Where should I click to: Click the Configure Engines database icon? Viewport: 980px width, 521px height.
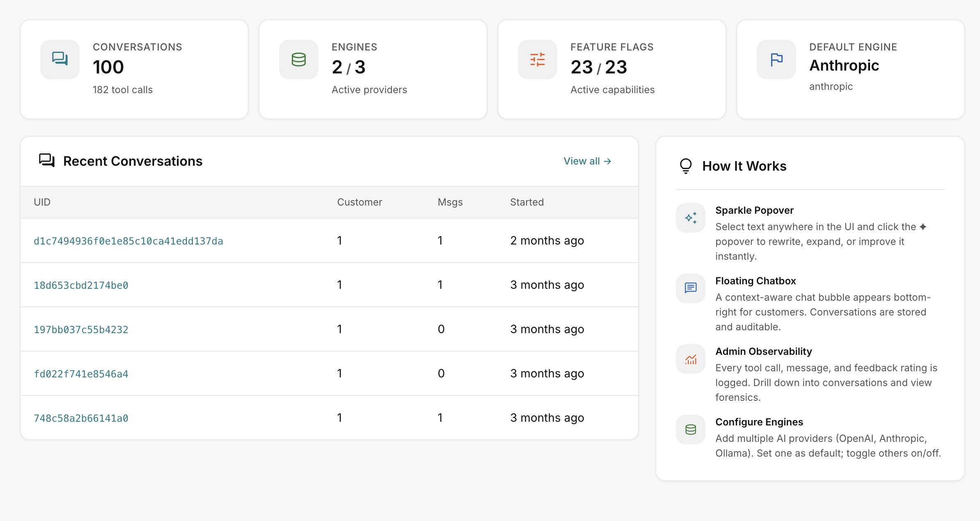691,430
